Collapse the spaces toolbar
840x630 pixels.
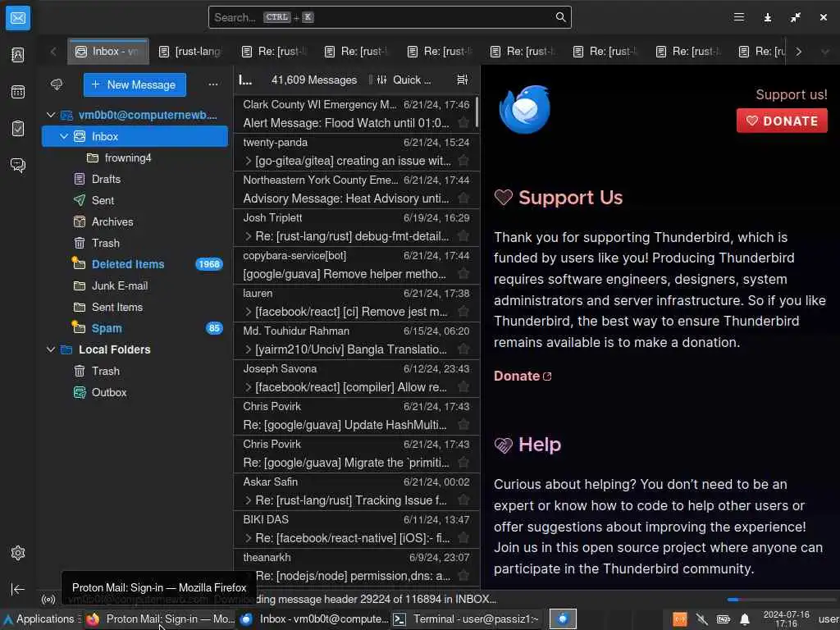click(18, 589)
